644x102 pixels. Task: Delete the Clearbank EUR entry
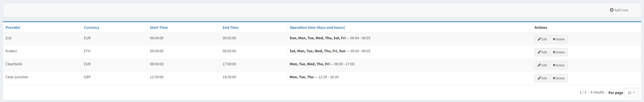[559, 65]
